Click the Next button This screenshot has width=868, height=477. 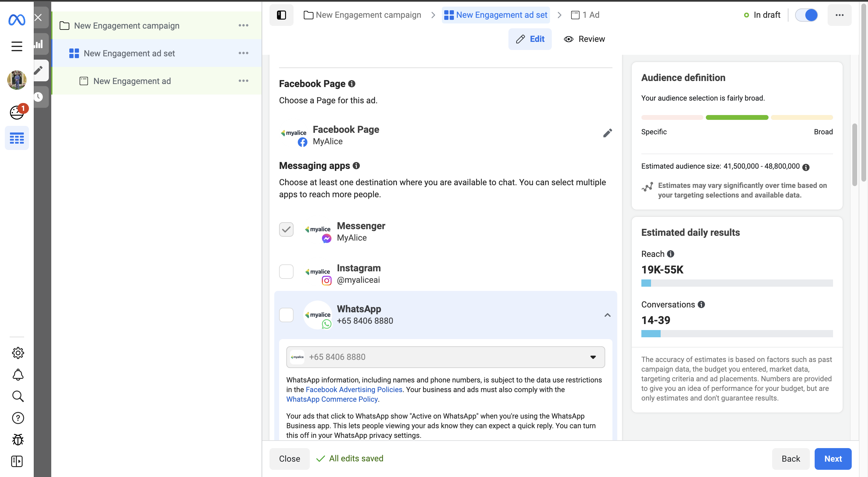click(833, 459)
